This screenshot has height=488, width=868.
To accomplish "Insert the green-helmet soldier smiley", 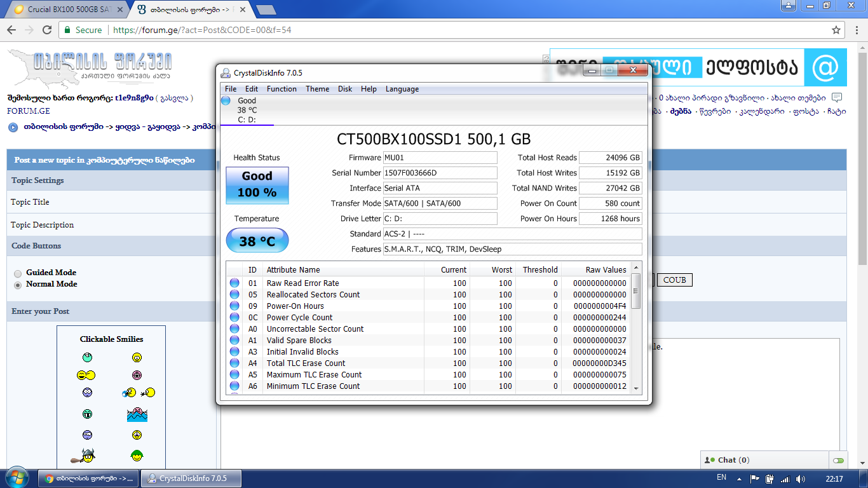I will coord(137,456).
